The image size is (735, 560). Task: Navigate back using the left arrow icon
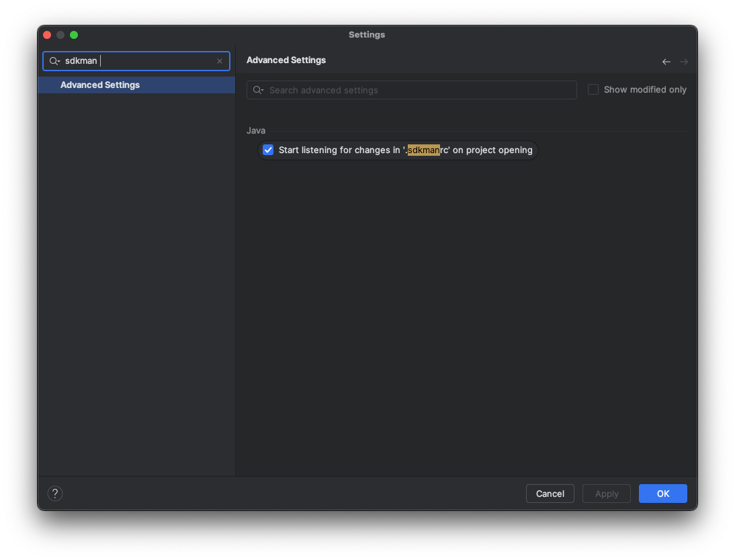pos(666,61)
